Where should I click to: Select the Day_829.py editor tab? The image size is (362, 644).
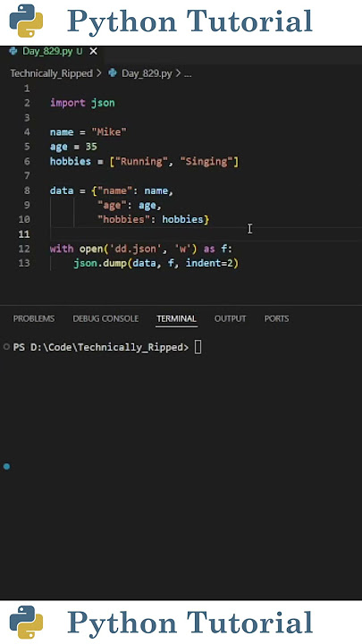[x=52, y=51]
